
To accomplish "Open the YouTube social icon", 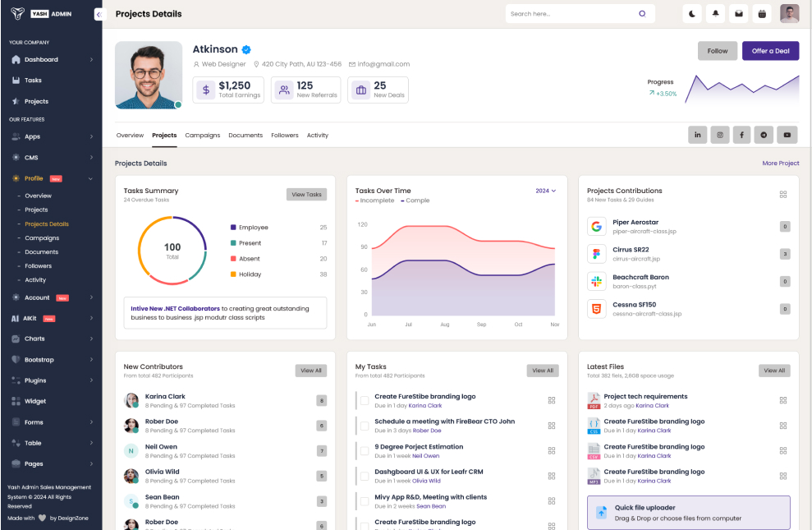I will [787, 135].
